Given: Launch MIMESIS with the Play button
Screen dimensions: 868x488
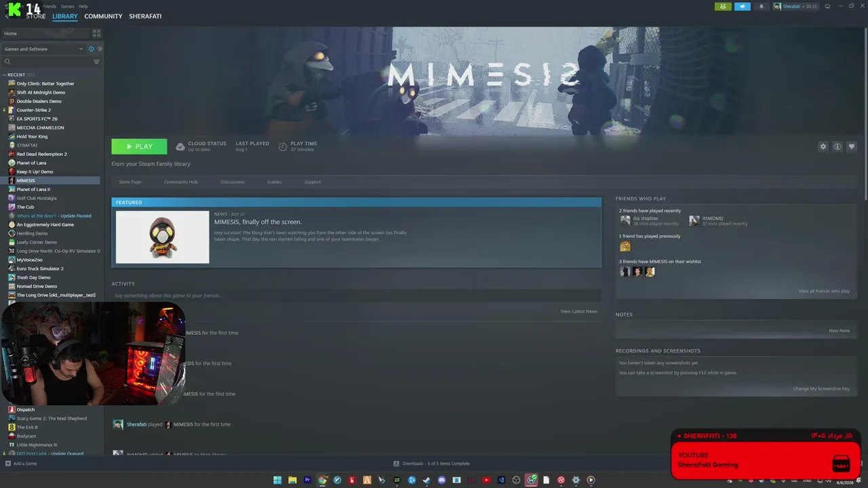Looking at the screenshot, I should tap(139, 146).
